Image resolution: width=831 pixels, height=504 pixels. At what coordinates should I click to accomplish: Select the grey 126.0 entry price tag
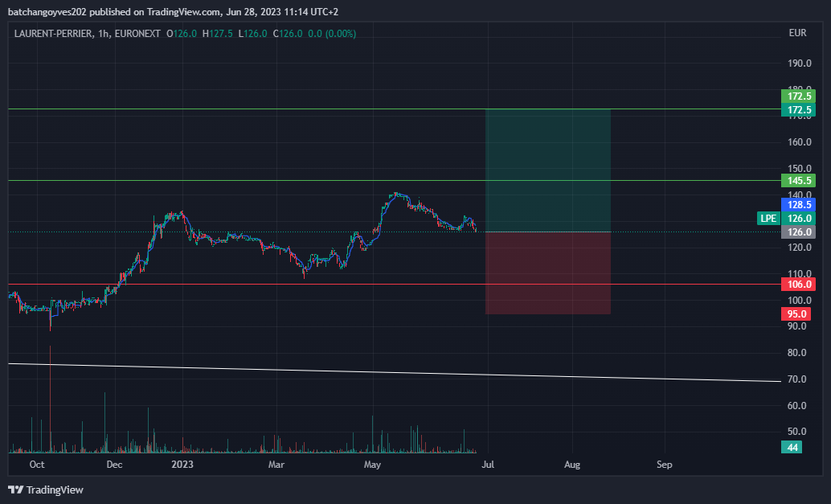coord(798,232)
